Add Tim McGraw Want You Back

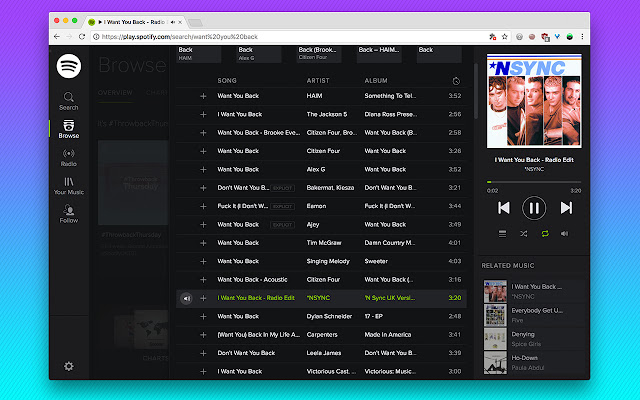[x=203, y=243]
